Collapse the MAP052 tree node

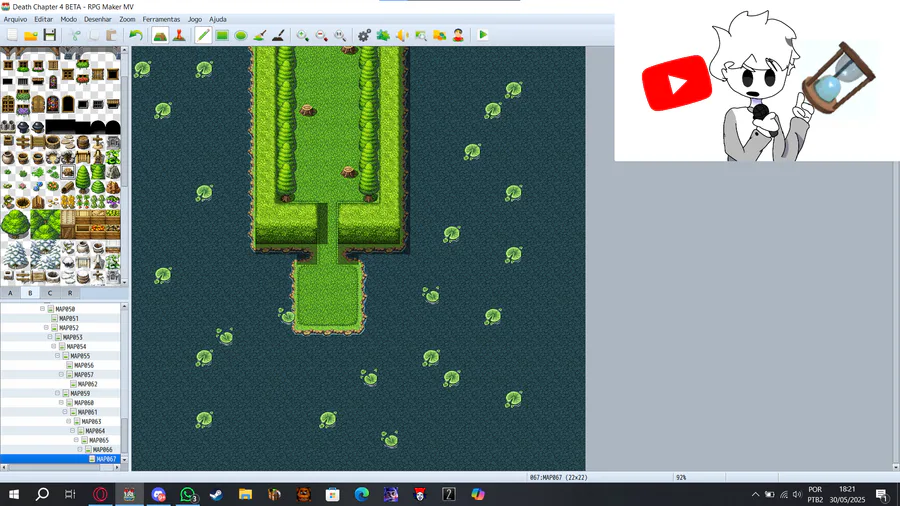click(46, 328)
